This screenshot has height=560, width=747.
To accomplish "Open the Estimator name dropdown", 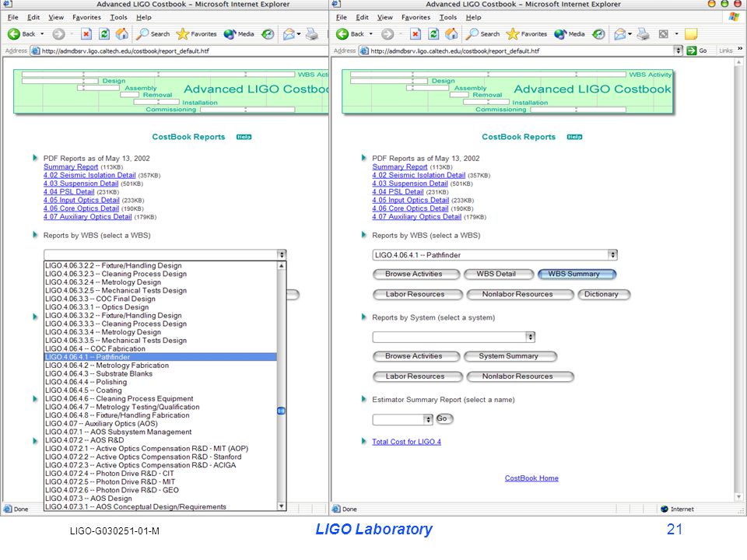I will (428, 419).
